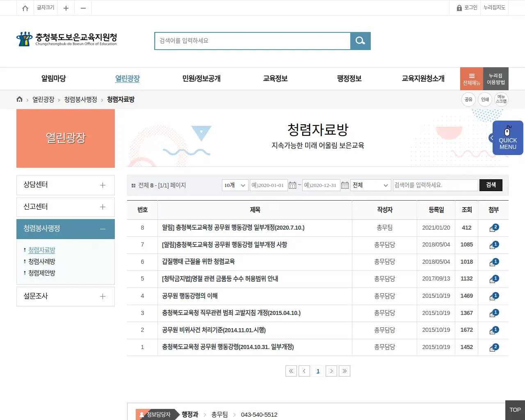
Task: Click the 공유 share round button
Action: pyautogui.click(x=468, y=99)
